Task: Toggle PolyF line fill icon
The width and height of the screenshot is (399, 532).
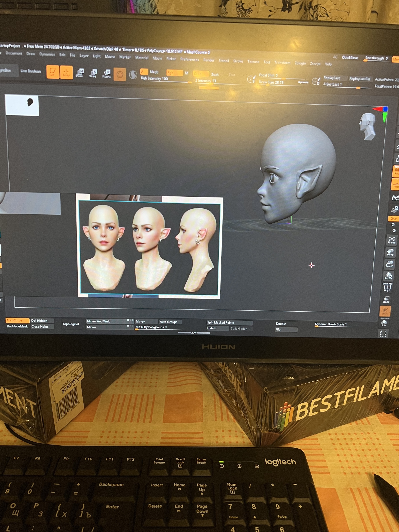Action: pos(387,287)
